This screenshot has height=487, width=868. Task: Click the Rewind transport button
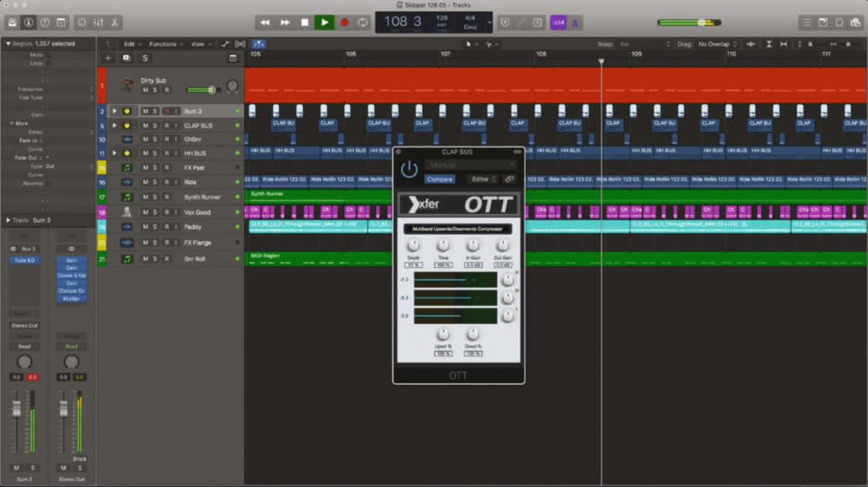(x=265, y=23)
